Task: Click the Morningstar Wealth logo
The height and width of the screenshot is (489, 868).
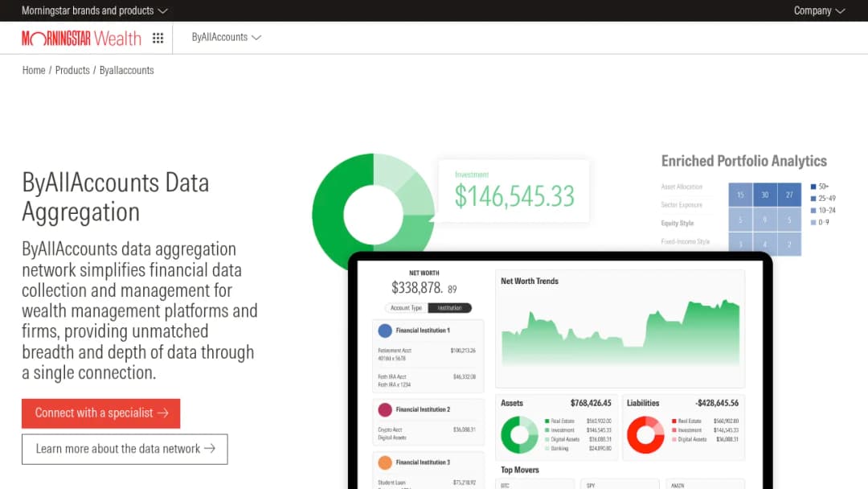Action: [81, 39]
